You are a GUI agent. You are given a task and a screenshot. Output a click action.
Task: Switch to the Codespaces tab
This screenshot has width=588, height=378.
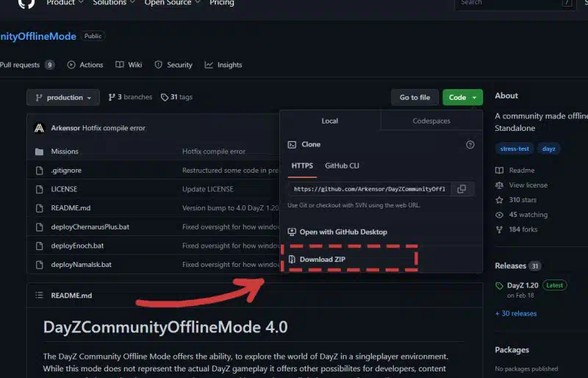431,121
